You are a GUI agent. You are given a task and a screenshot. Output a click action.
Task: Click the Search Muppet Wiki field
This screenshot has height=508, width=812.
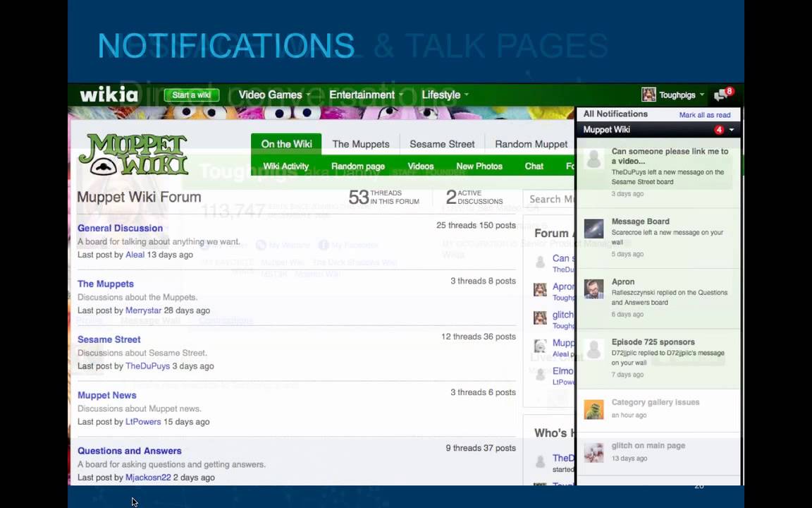tap(550, 199)
